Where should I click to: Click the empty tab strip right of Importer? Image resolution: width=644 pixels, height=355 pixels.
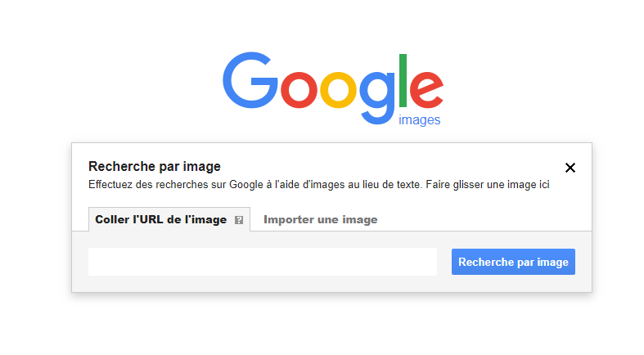(483, 219)
